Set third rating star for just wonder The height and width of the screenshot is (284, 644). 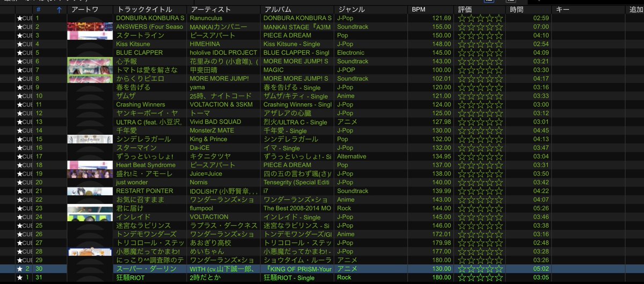tap(480, 183)
